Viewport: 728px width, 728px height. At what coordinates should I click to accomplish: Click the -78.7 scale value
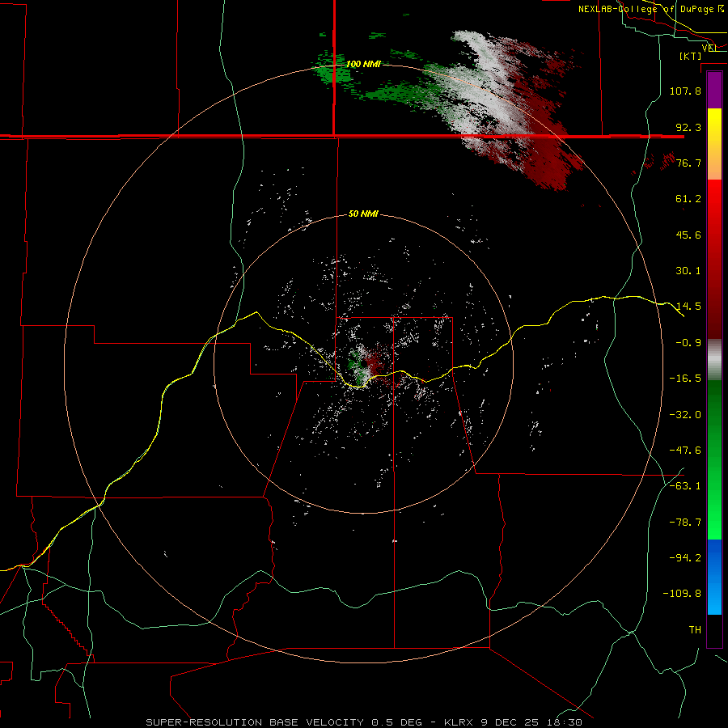(685, 523)
